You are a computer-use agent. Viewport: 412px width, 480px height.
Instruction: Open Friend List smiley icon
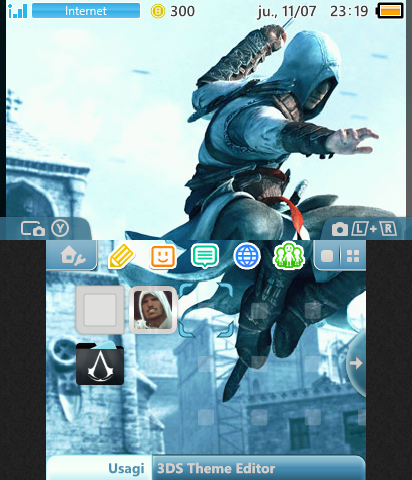(163, 257)
